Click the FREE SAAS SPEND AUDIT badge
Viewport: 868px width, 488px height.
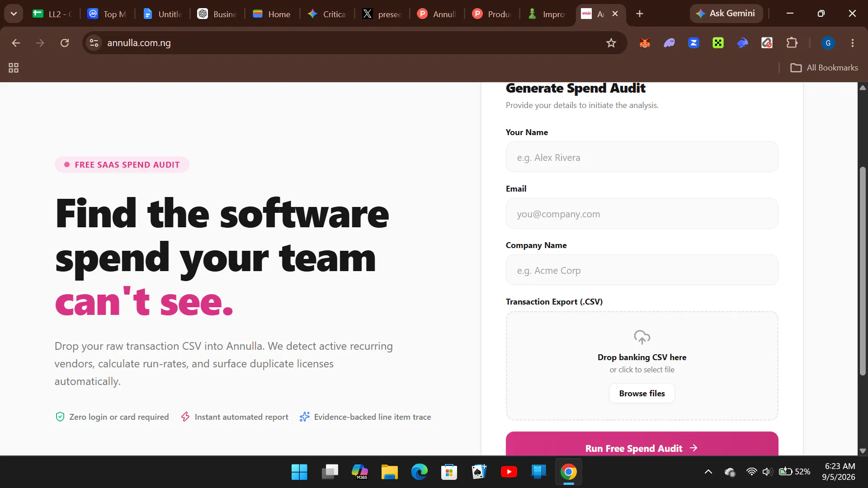click(122, 164)
